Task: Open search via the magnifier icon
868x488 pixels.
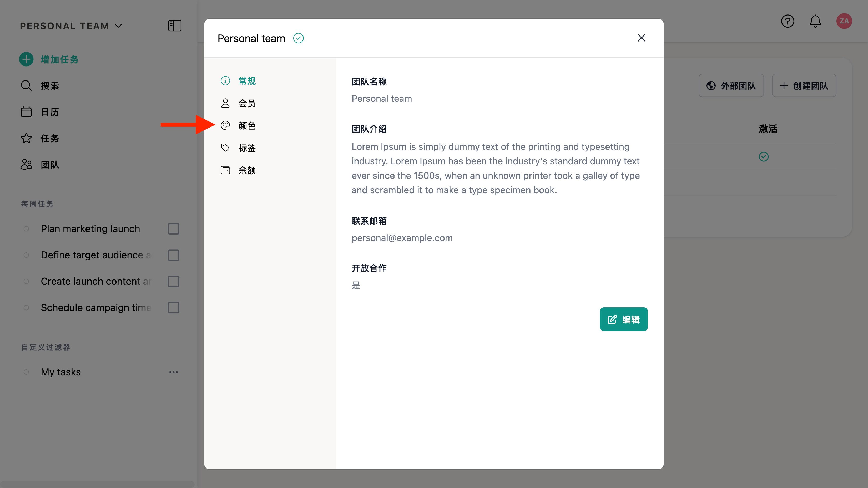Action: [x=26, y=85]
